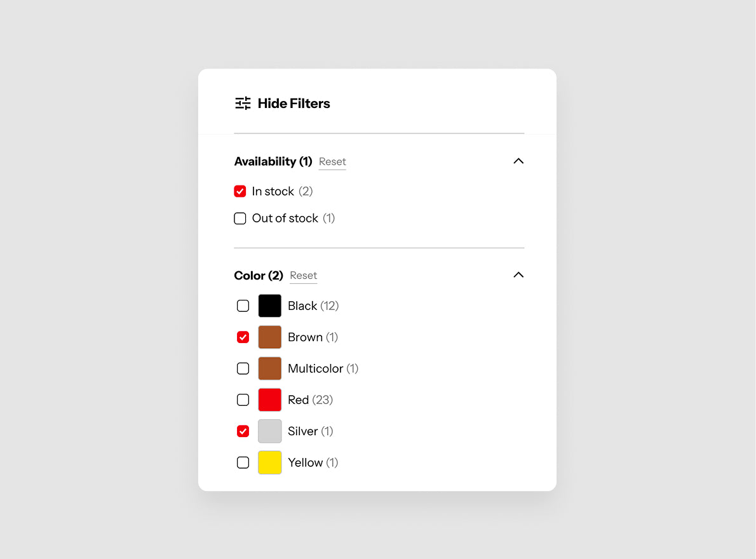Click the Hide Filters label

(x=294, y=104)
